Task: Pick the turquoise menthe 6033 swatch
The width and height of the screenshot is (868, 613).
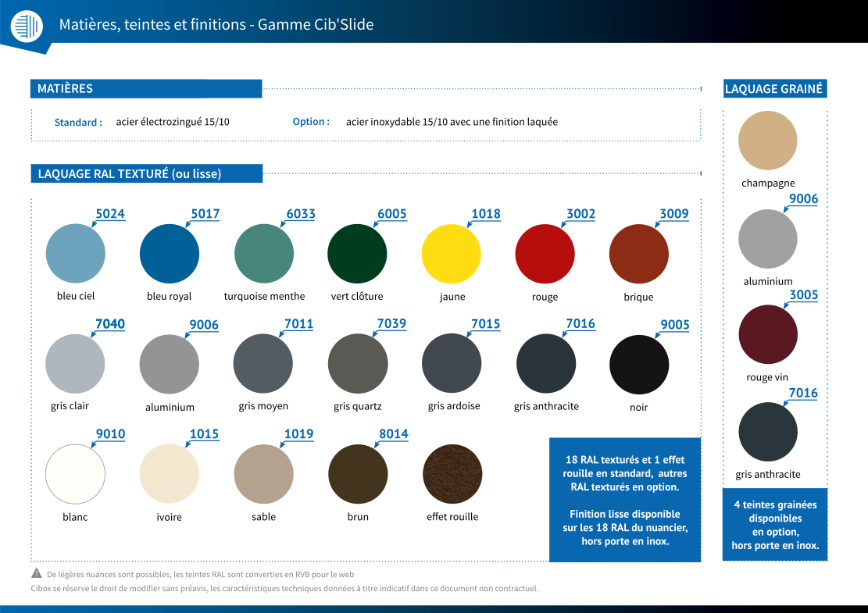Action: [x=264, y=253]
